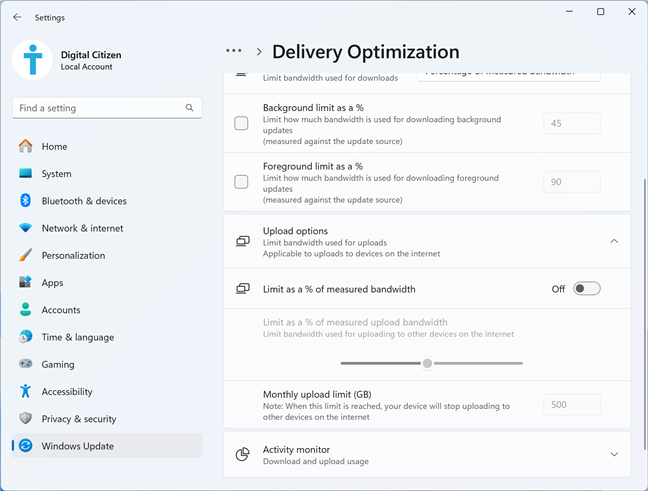This screenshot has width=648, height=491.
Task: Open the download bandwidth limit dropdown
Action: 509,76
